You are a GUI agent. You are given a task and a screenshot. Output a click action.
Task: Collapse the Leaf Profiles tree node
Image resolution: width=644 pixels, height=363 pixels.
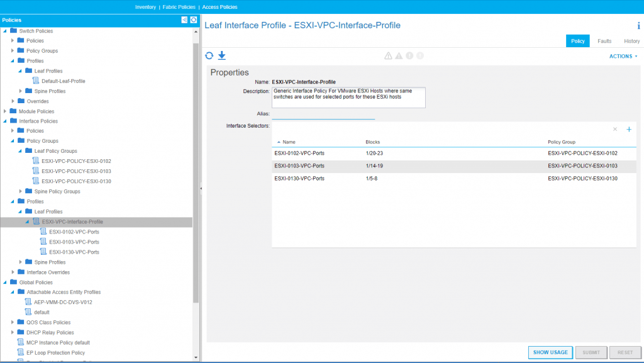pos(21,211)
